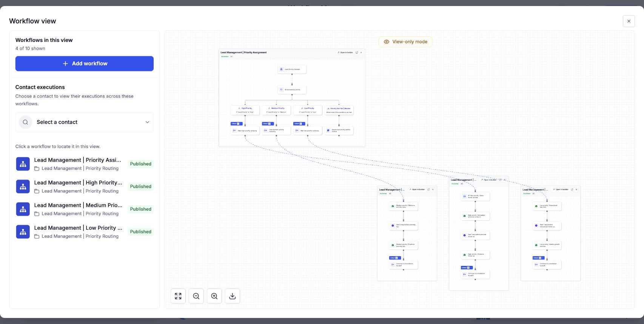Close the Workflow view dialog
Viewport: 644px width, 324px height.
coord(629,21)
